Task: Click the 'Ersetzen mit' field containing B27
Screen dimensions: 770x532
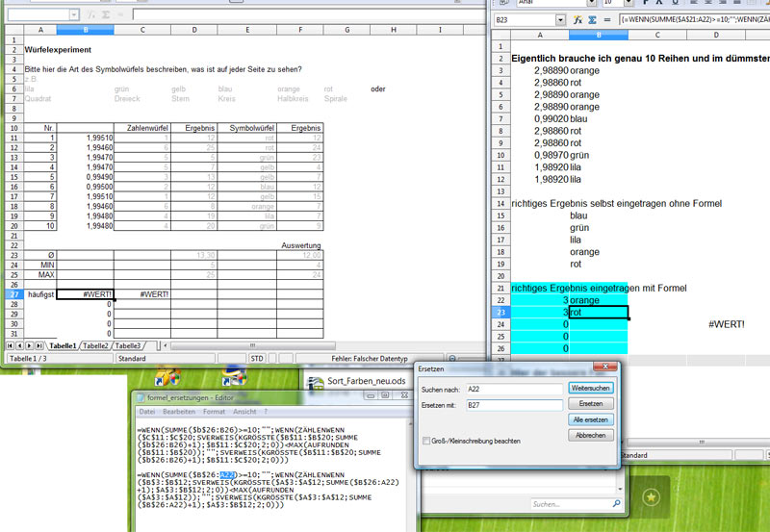Action: coord(514,405)
